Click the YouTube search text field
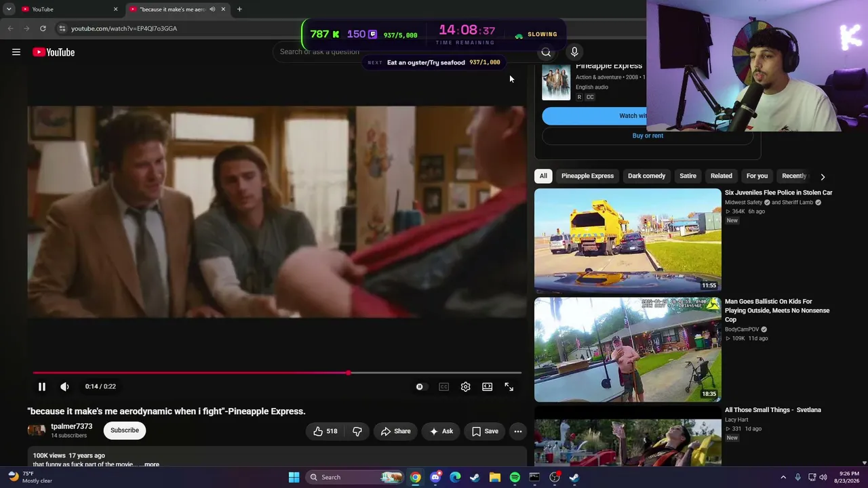The height and width of the screenshot is (488, 868). 403,52
